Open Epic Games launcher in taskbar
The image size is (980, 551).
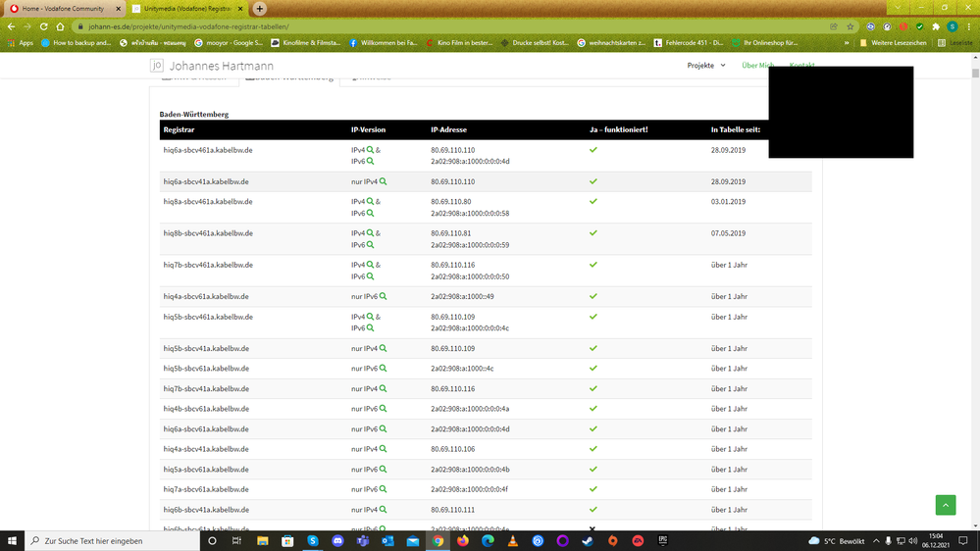[662, 541]
